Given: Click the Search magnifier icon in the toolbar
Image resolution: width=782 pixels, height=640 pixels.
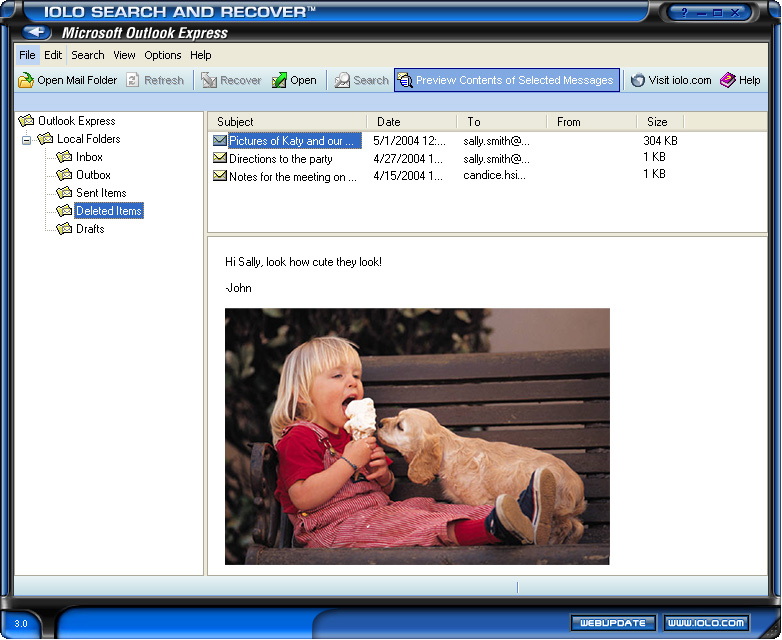Looking at the screenshot, I should 342,80.
